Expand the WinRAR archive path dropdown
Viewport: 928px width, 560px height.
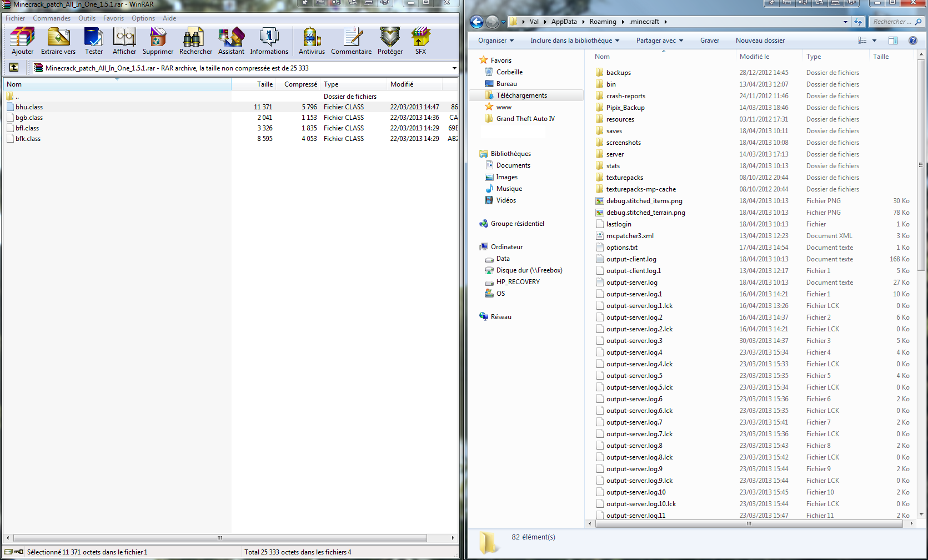[454, 68]
